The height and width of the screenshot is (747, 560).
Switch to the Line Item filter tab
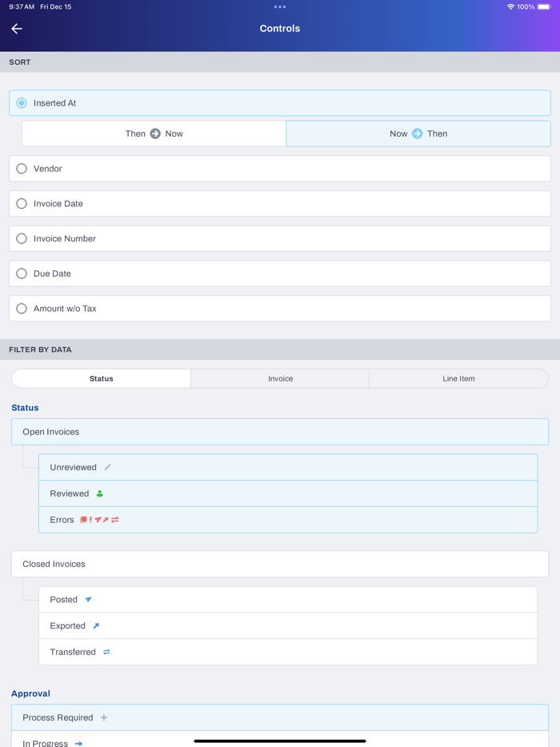pos(458,377)
